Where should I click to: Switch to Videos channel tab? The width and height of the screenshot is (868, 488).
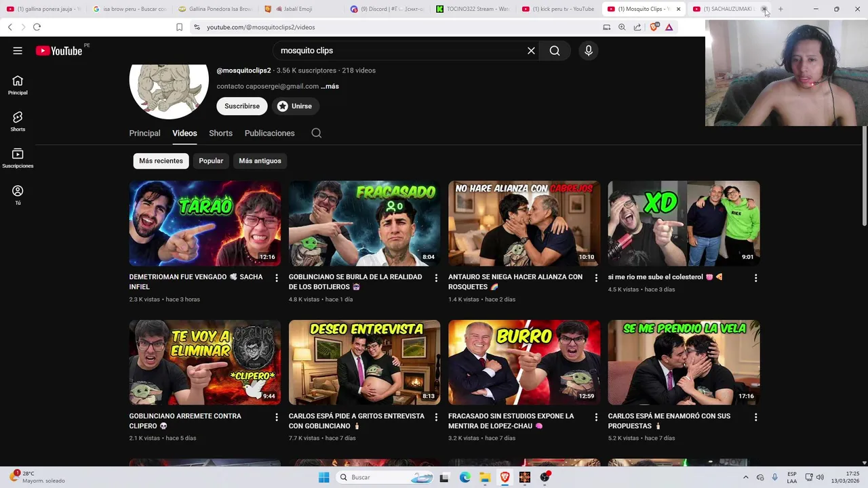pos(184,134)
